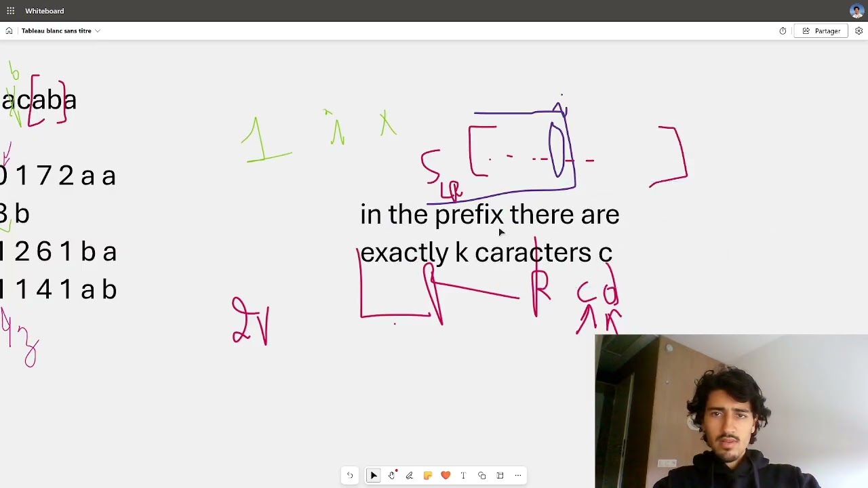Select text row '1 2 6 1 b a'
This screenshot has width=868, height=488.
58,252
